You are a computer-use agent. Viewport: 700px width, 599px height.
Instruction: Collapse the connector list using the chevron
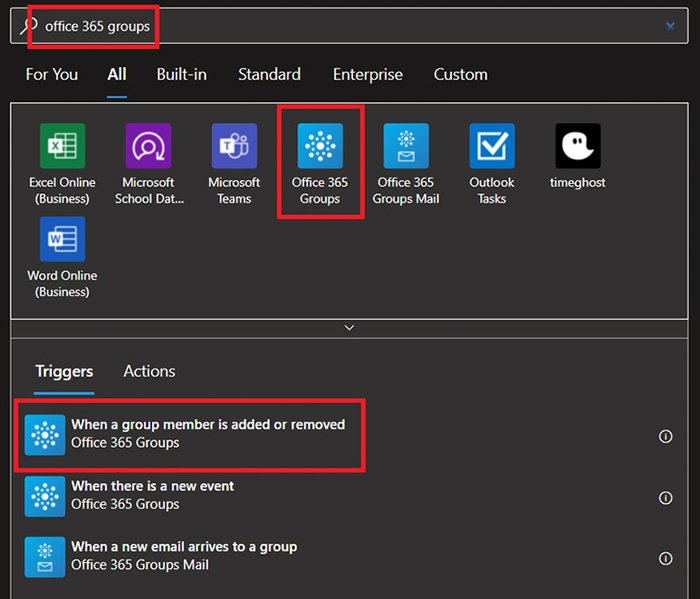(x=349, y=327)
